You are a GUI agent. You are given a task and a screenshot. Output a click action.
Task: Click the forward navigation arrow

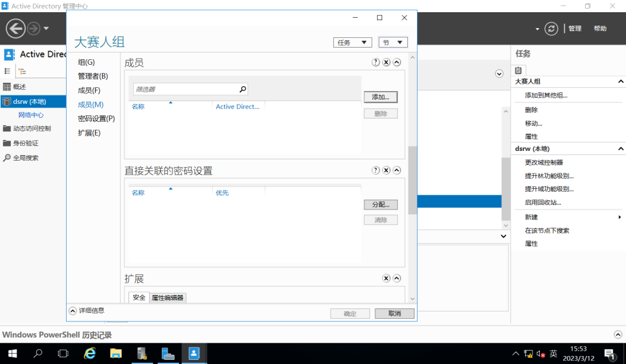coord(34,28)
